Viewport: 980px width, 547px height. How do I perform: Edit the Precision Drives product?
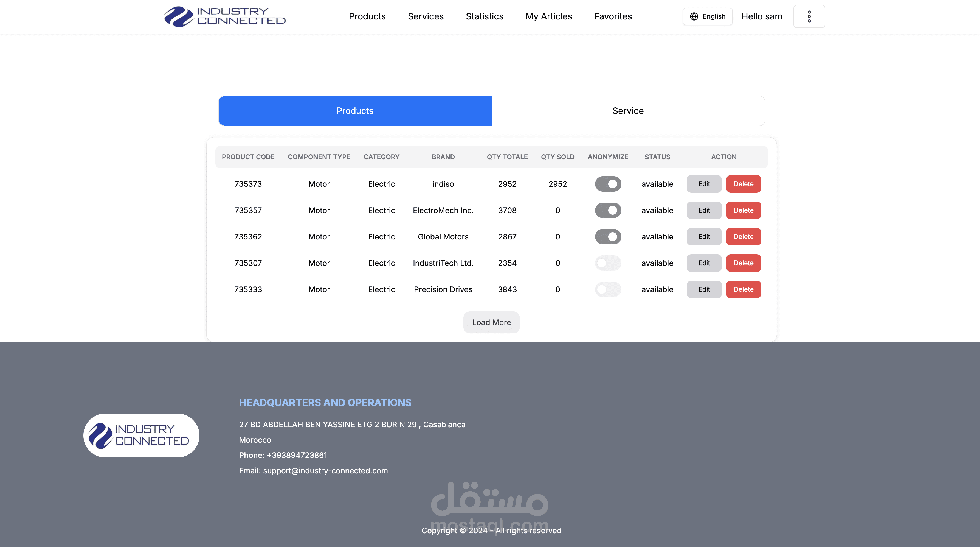click(704, 289)
